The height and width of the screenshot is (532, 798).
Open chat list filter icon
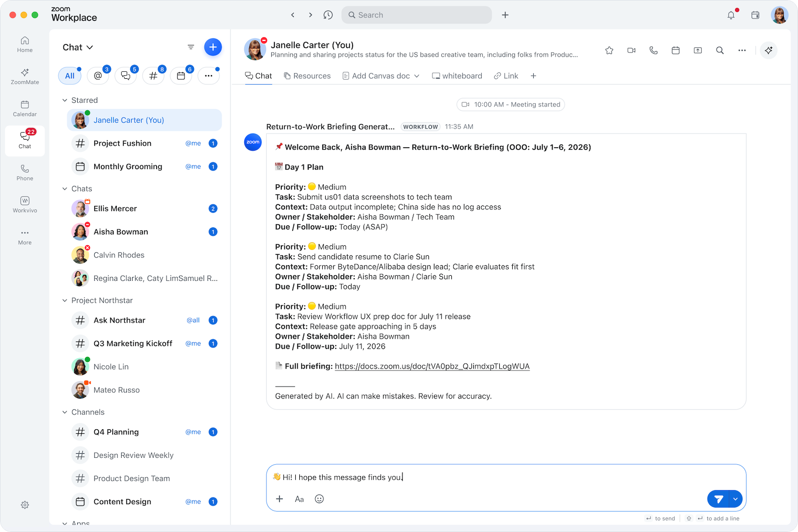(191, 47)
